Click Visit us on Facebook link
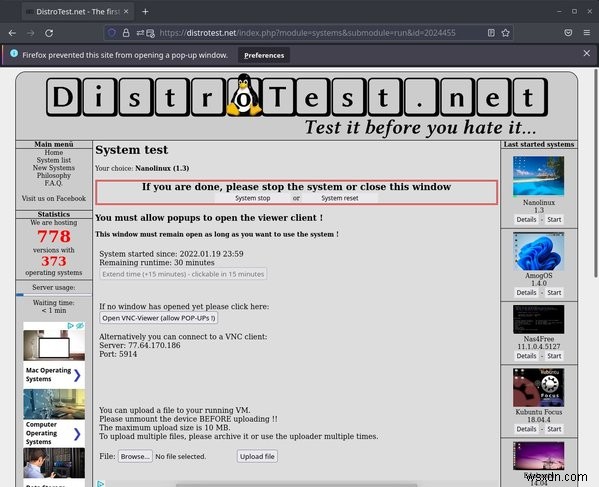 53,198
